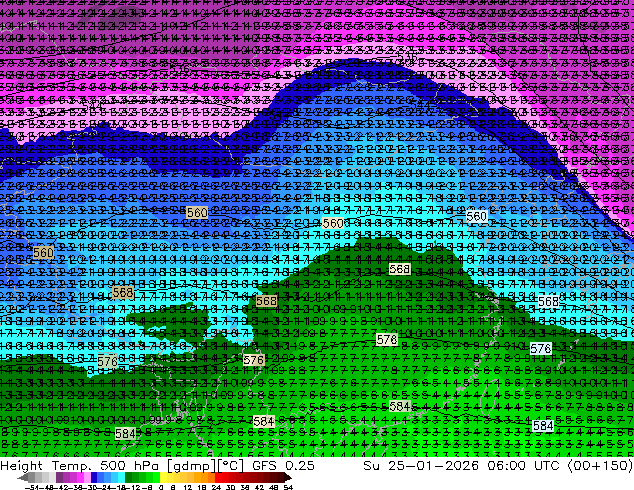Click the 'Height' word in the caption
This screenshot has height=490, width=634.
[21, 466]
